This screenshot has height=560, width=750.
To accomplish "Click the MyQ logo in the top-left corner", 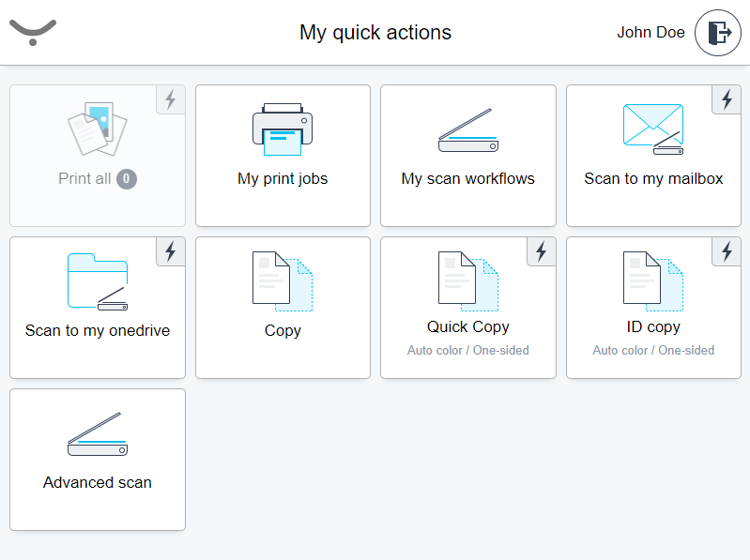I will click(x=33, y=32).
